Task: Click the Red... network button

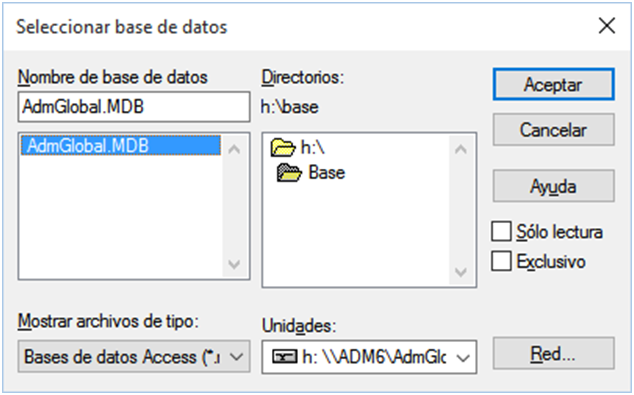Action: click(x=554, y=354)
